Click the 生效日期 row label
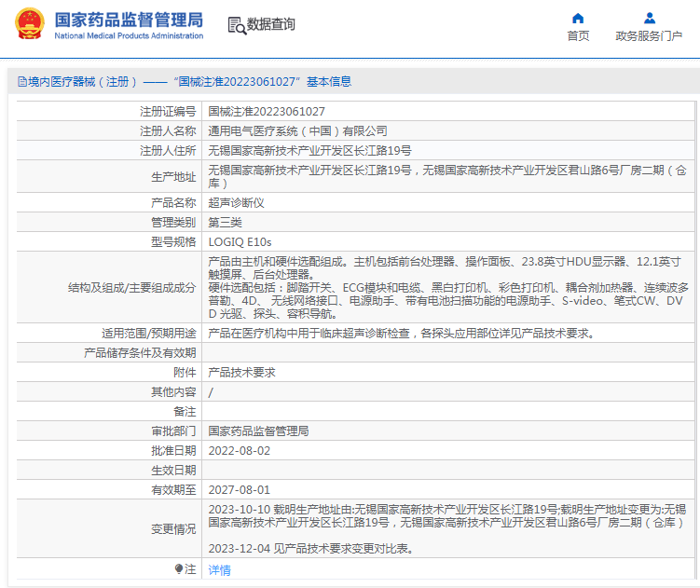This screenshot has width=700, height=588. pos(173,471)
